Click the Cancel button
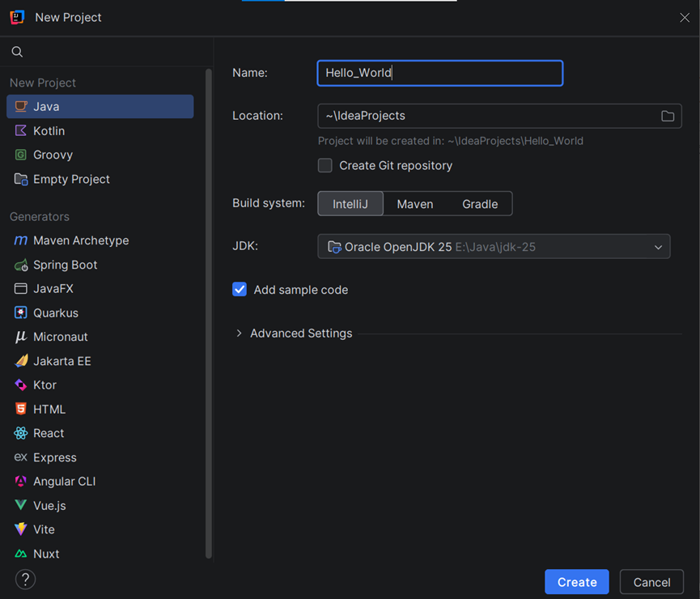700x599 pixels. [651, 582]
